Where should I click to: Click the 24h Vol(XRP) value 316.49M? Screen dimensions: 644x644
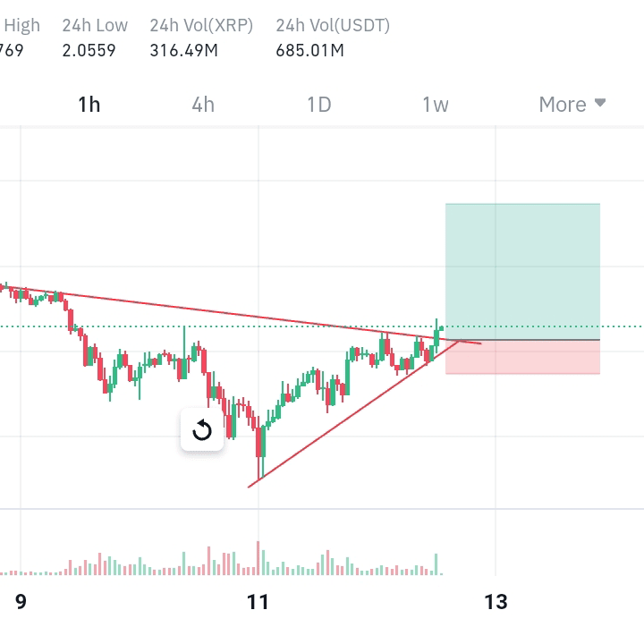tap(183, 50)
